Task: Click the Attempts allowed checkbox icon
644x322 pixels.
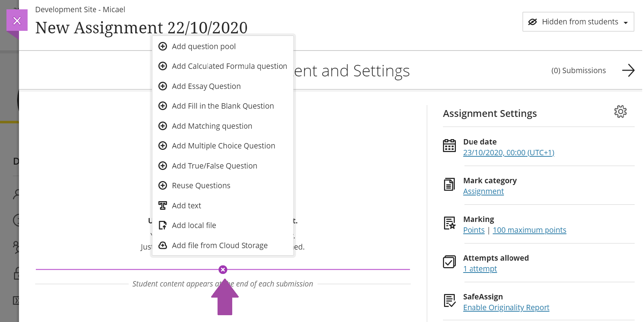Action: click(x=449, y=262)
